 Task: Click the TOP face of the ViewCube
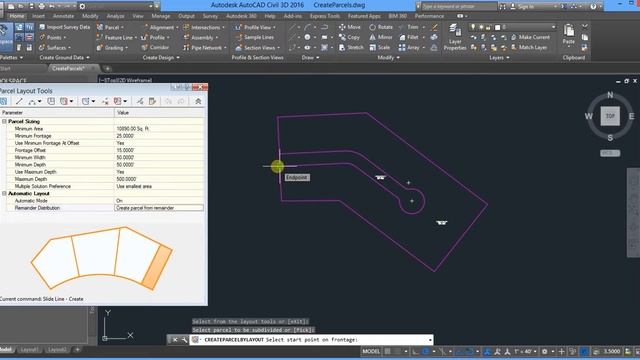pyautogui.click(x=610, y=116)
